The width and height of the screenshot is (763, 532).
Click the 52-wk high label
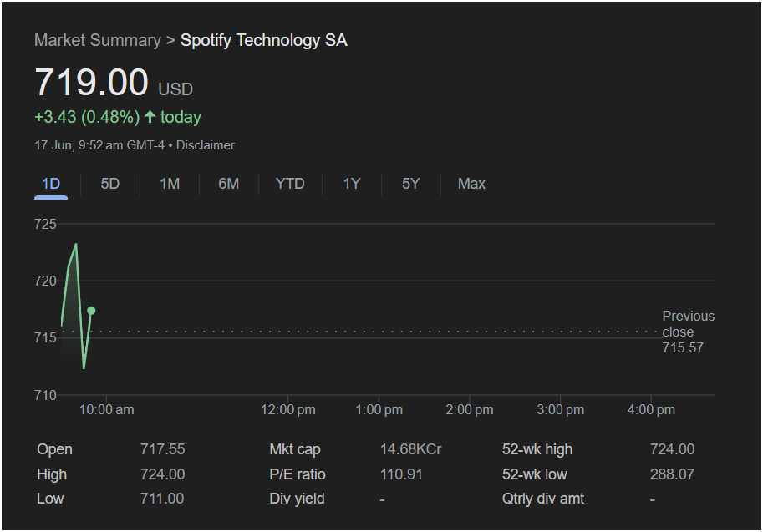tap(537, 449)
